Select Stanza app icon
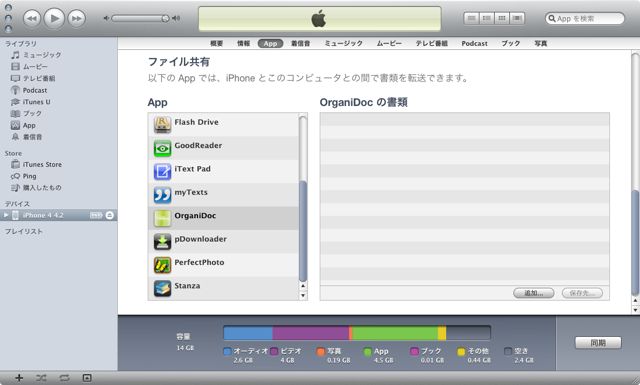 pyautogui.click(x=162, y=289)
